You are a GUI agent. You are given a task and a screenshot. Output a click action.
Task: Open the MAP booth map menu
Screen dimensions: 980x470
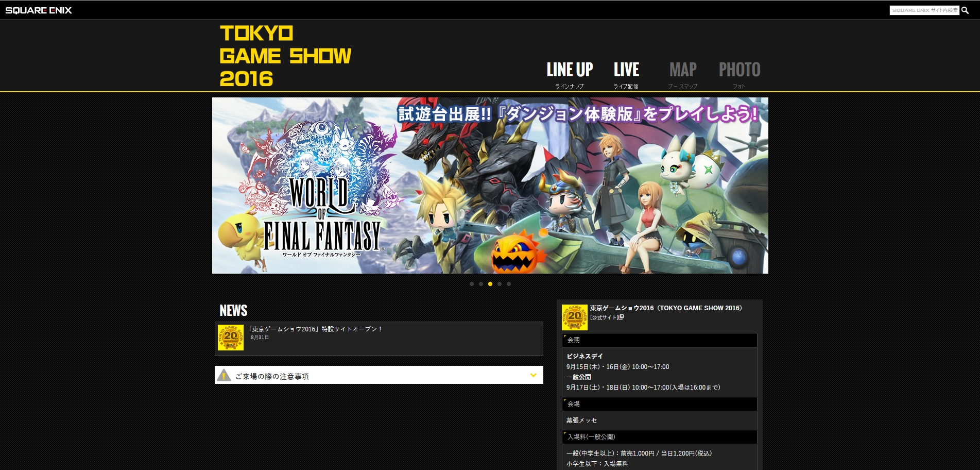coord(683,75)
